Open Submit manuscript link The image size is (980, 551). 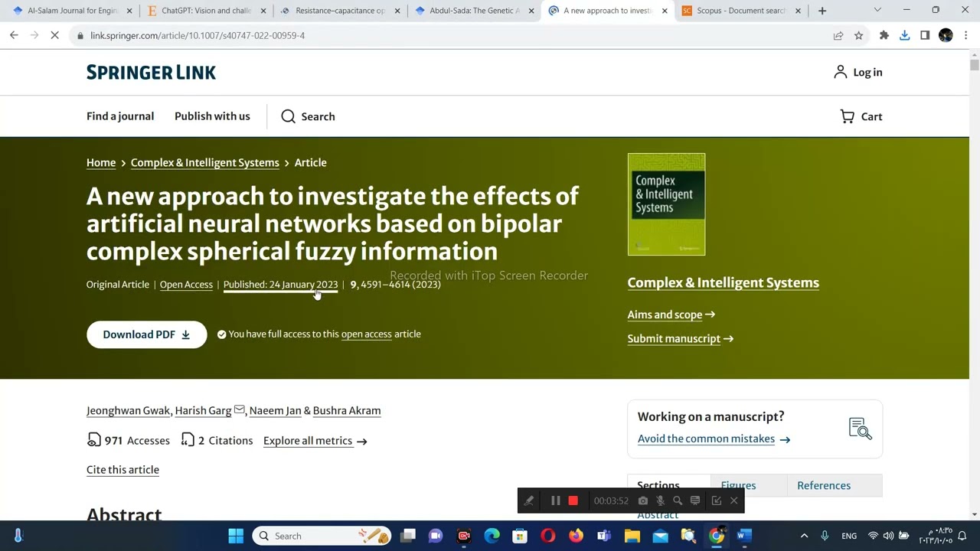click(680, 338)
